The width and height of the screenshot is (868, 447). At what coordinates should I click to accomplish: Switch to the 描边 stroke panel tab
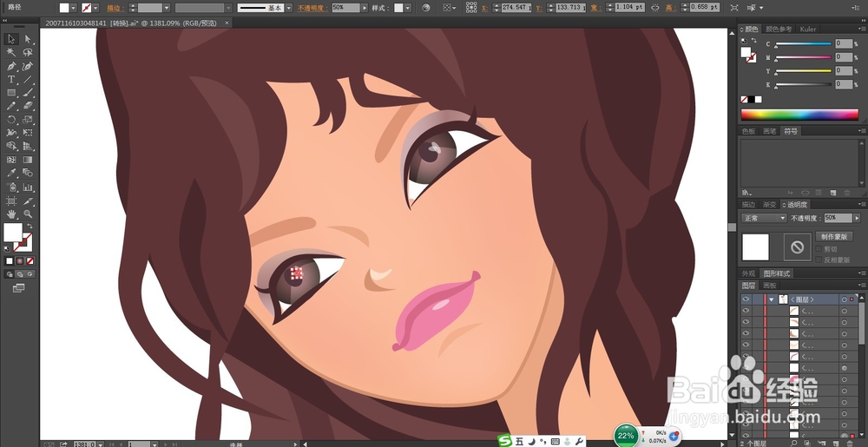tap(748, 205)
